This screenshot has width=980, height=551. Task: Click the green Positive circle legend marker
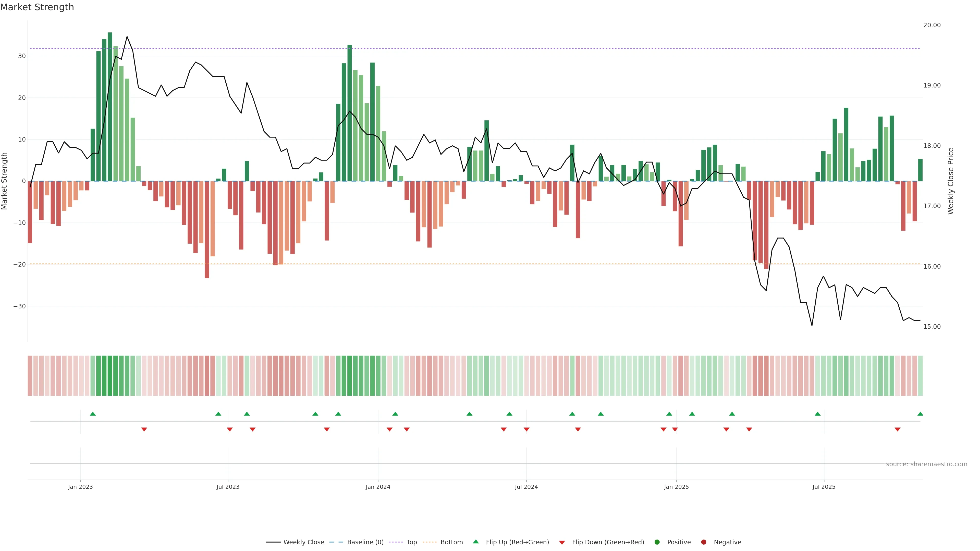point(657,542)
